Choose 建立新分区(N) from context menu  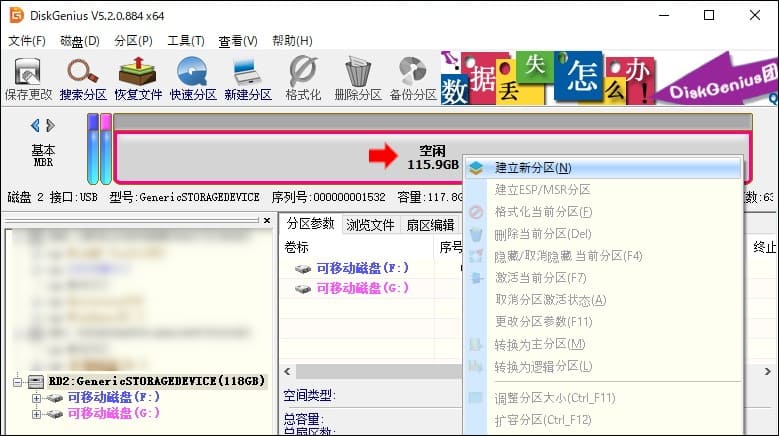coord(603,168)
